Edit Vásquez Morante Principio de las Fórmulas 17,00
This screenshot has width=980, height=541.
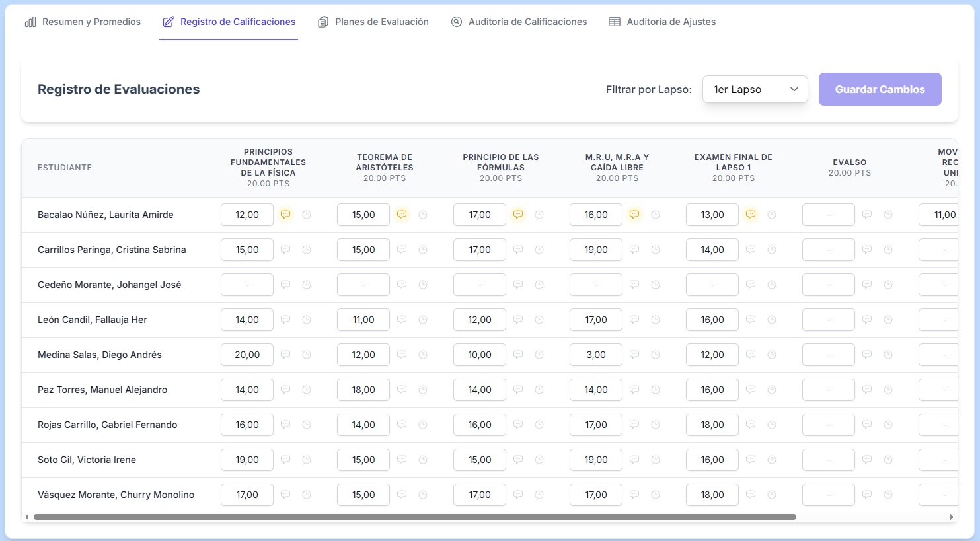click(480, 495)
